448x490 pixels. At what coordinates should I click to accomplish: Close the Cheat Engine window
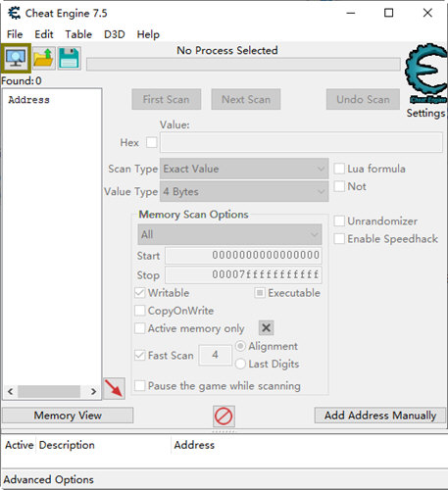point(427,13)
